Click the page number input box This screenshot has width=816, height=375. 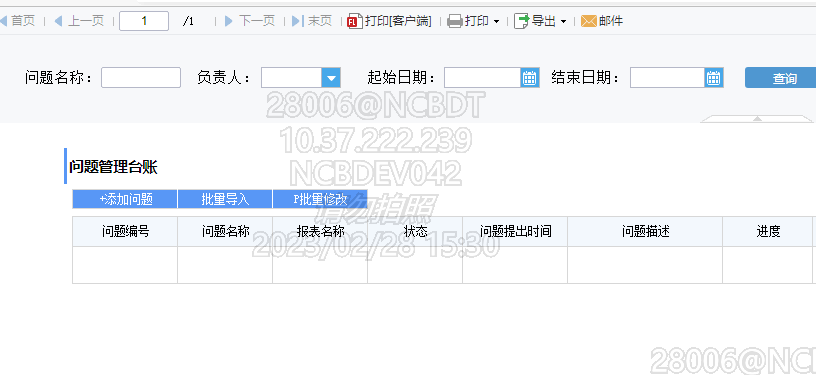(144, 21)
